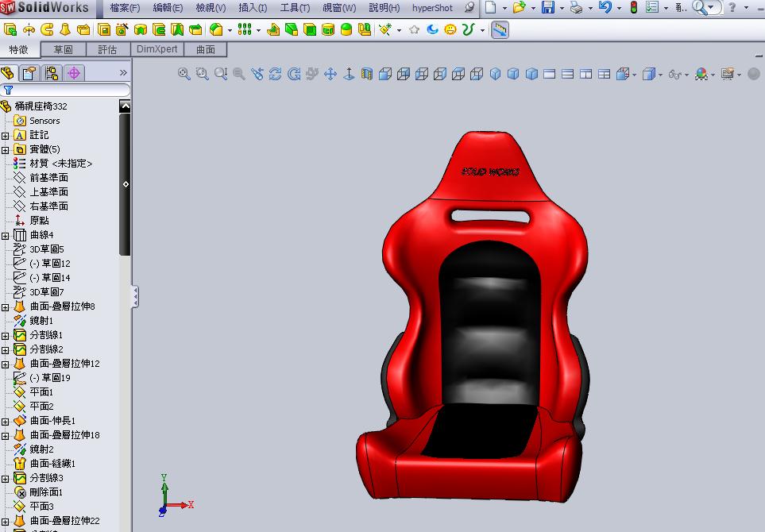Select the Revolved Boss/Base tool

point(29,29)
